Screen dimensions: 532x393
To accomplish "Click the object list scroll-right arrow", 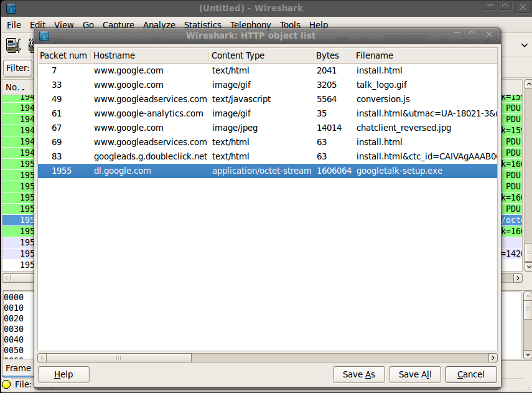I will (493, 357).
